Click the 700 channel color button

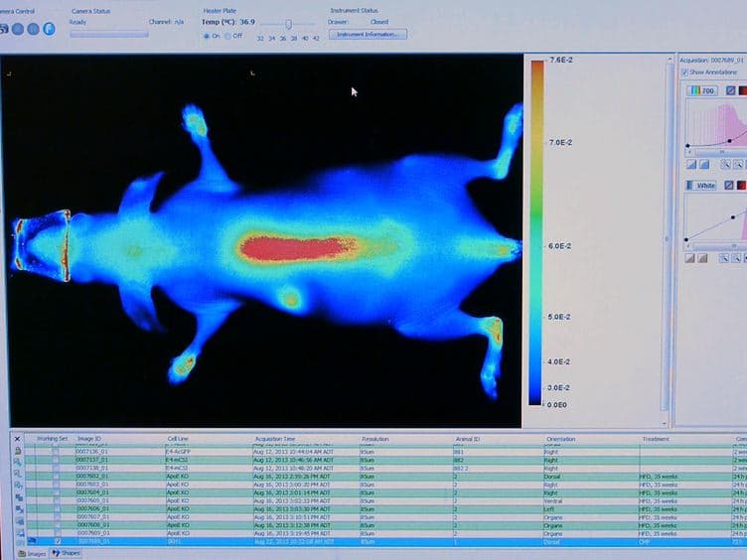pos(702,90)
